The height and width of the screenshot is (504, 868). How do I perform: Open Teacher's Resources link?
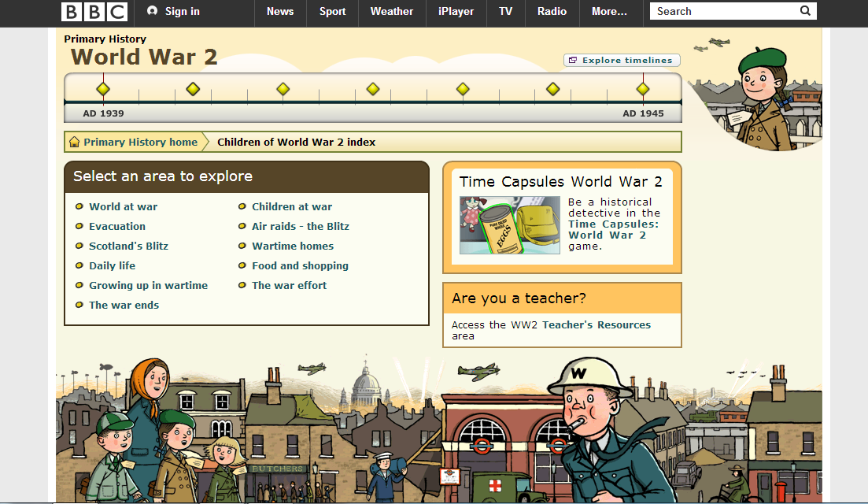tap(597, 325)
